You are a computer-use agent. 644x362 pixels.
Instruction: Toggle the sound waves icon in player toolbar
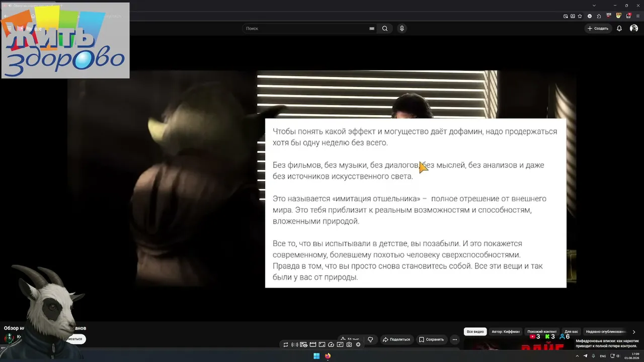click(295, 344)
